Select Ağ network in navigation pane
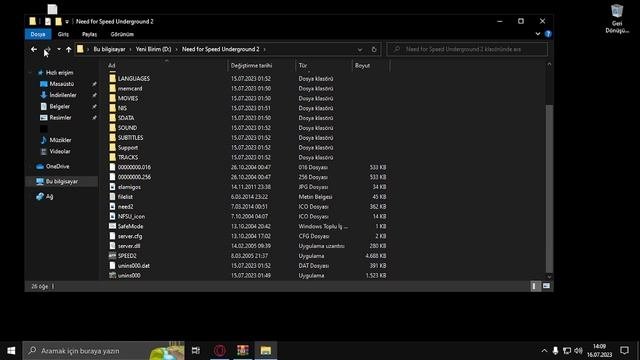Screen dimensions: 640x360 49,197
